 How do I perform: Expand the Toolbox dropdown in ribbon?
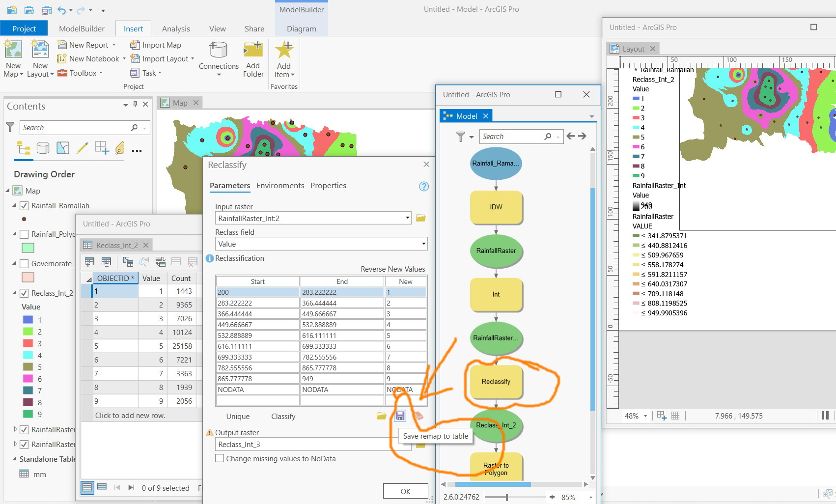101,73
